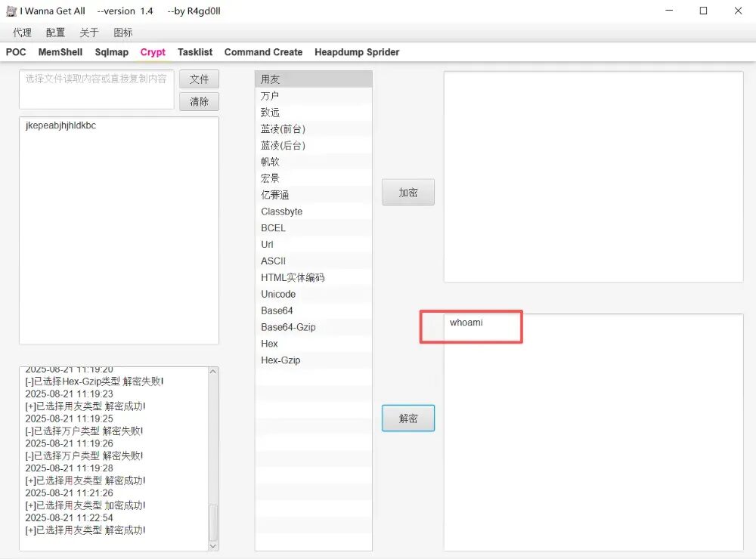The height and width of the screenshot is (559, 756).
Task: Open the Sqlmap tab
Action: point(111,52)
